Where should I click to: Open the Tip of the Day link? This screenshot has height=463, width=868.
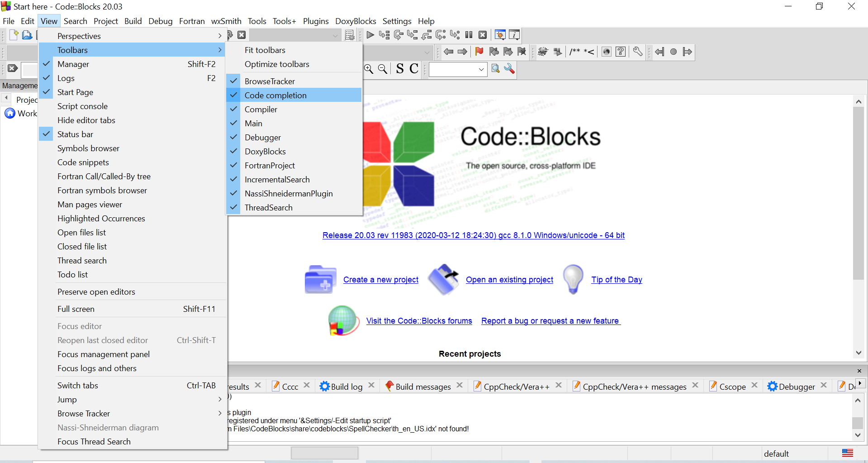(x=617, y=280)
